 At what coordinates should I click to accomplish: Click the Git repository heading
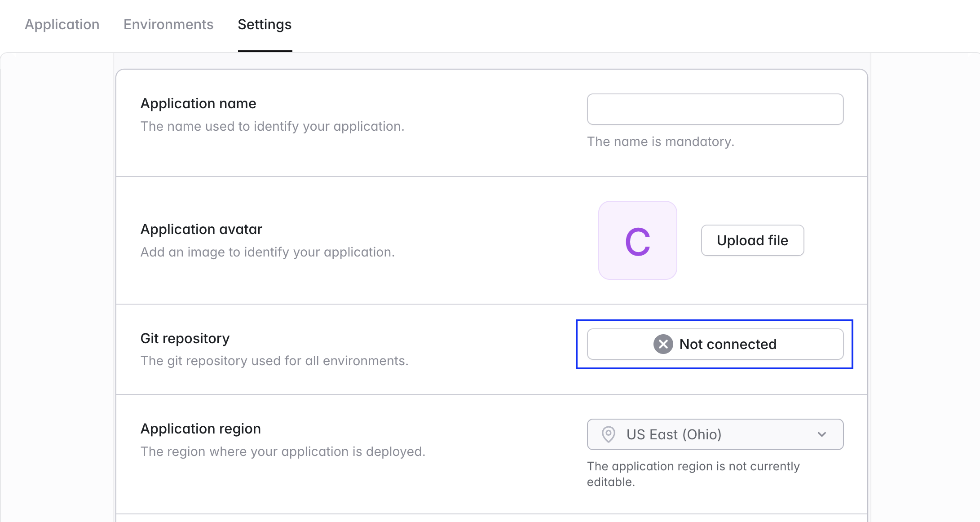coord(185,338)
